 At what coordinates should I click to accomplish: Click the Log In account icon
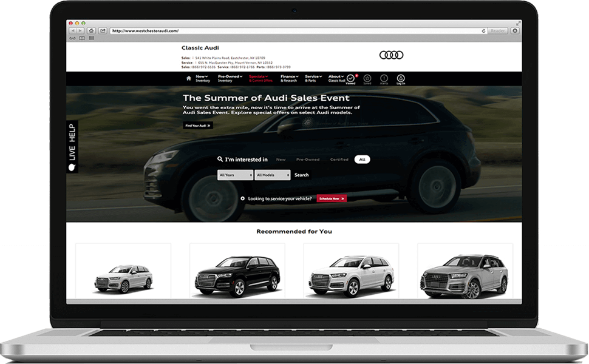(x=400, y=78)
